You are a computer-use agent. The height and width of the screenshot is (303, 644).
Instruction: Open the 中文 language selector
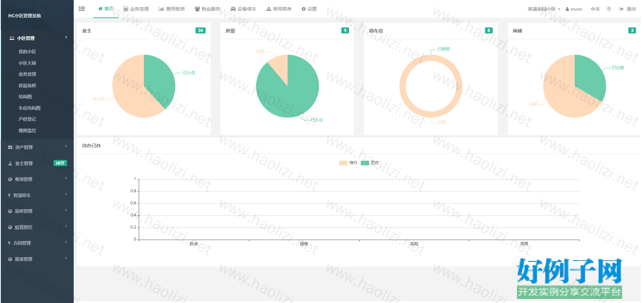pos(595,9)
